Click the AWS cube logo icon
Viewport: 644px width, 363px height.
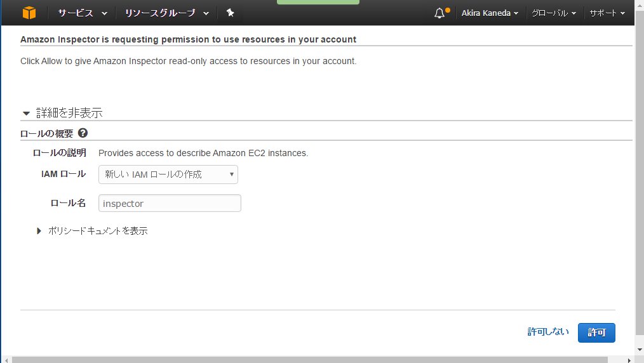pyautogui.click(x=29, y=13)
